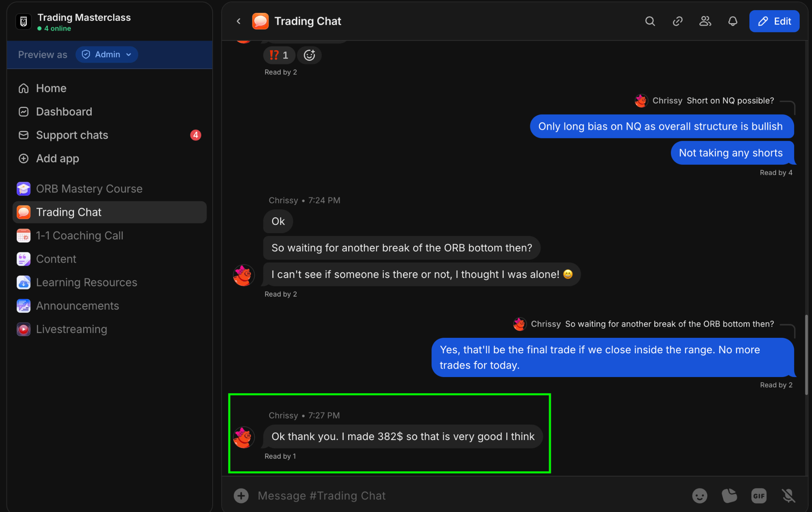The height and width of the screenshot is (512, 812).
Task: Add a reaction with the smiley-plus icon
Action: pos(309,55)
